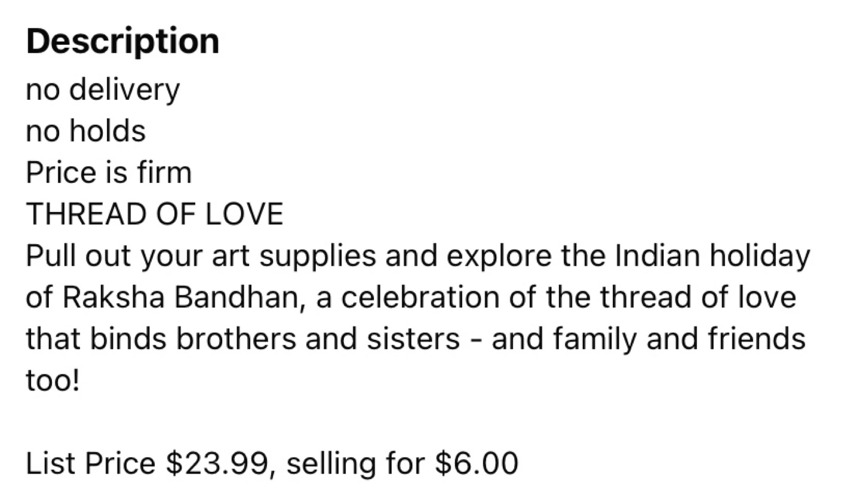Click the 'List Price' label
The width and height of the screenshot is (860, 504).
[x=91, y=463]
